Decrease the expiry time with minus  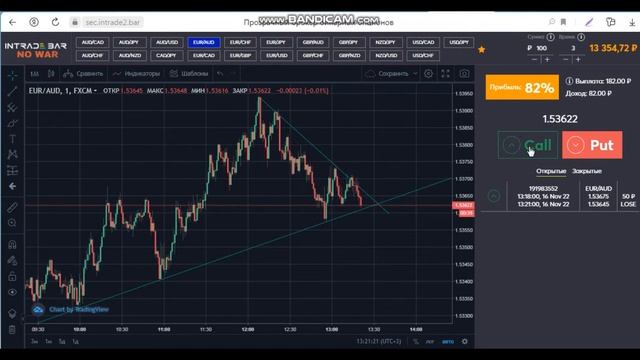[x=566, y=60]
